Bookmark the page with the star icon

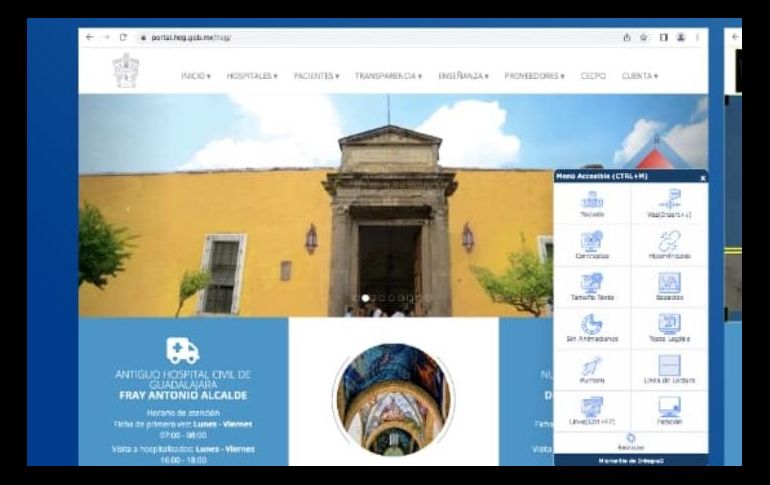(x=644, y=37)
